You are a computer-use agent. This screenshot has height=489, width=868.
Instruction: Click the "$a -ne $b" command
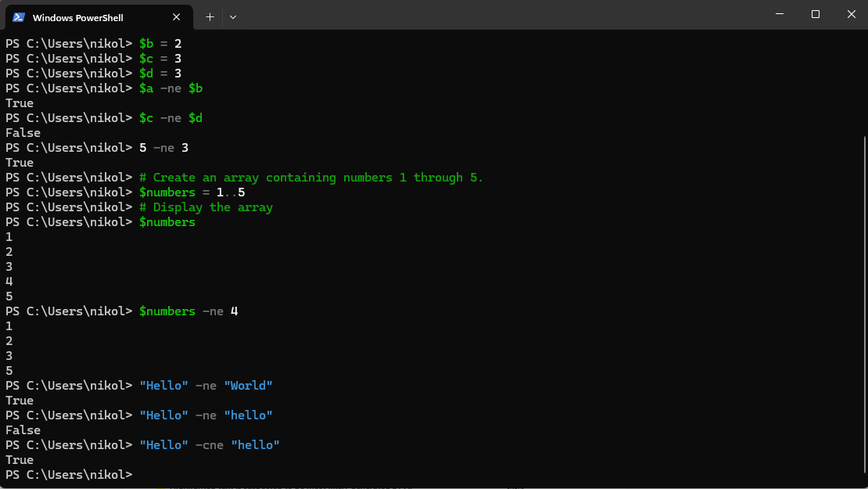click(x=170, y=88)
